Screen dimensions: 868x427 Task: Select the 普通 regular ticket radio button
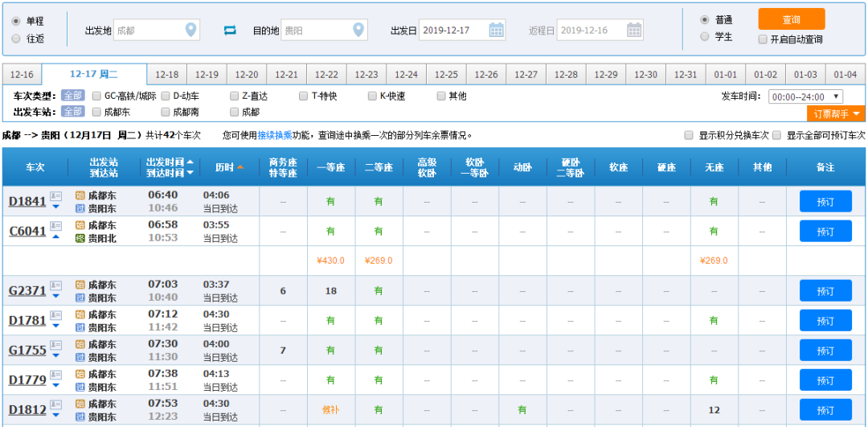pyautogui.click(x=704, y=20)
